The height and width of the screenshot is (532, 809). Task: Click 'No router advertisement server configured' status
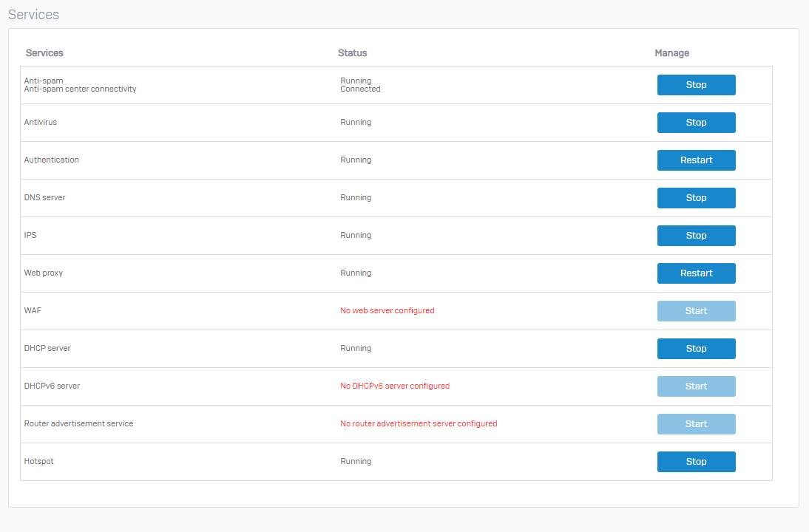[x=419, y=423]
